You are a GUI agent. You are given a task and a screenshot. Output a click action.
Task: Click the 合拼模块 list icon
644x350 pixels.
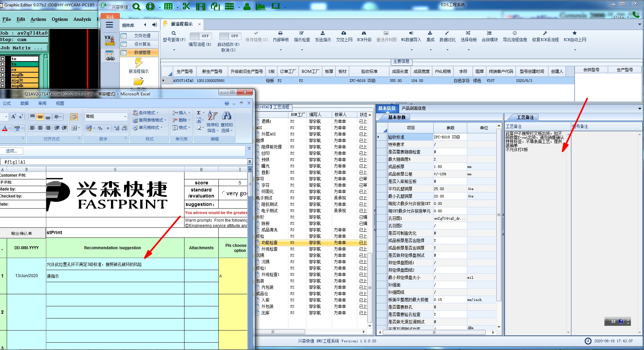(x=489, y=33)
